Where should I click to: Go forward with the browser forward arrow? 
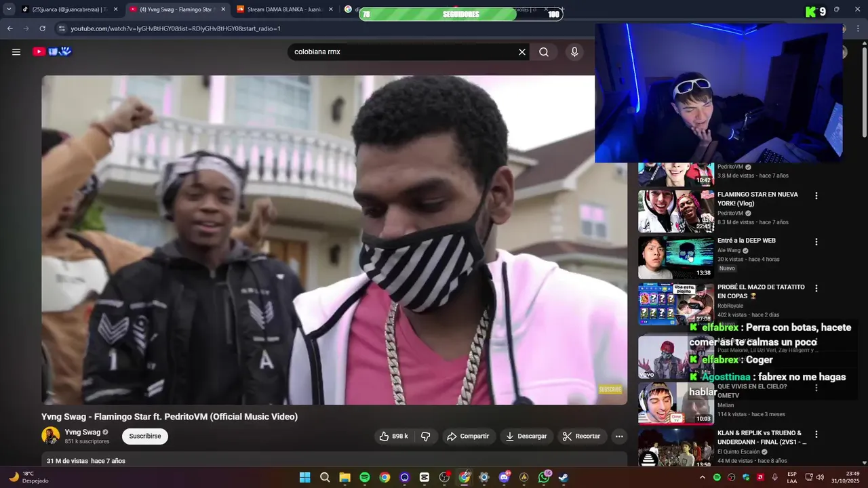26,28
